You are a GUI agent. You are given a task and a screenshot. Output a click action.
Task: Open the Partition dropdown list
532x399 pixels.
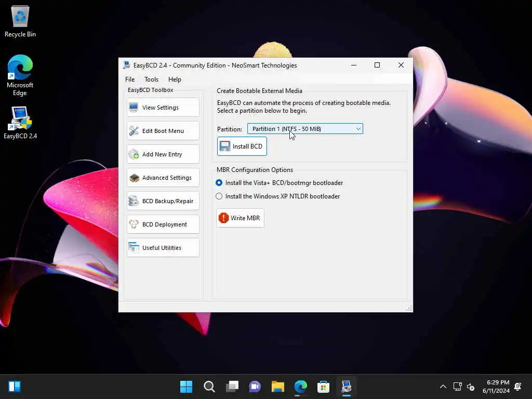coord(305,129)
